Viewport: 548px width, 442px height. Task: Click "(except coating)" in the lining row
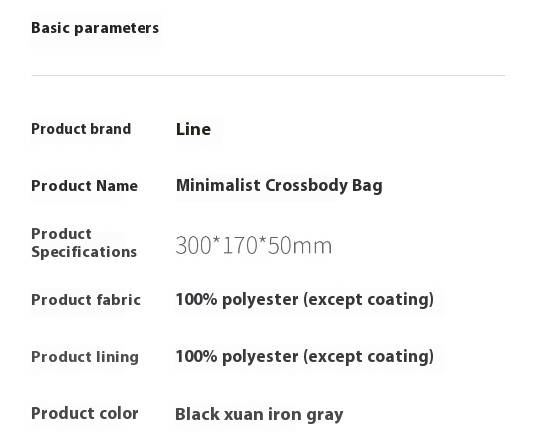click(368, 357)
